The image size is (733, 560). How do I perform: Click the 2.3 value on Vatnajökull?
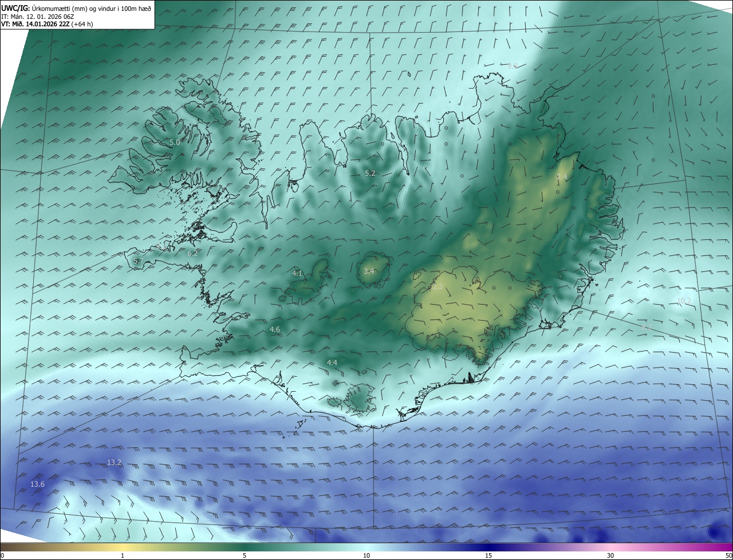(x=437, y=286)
